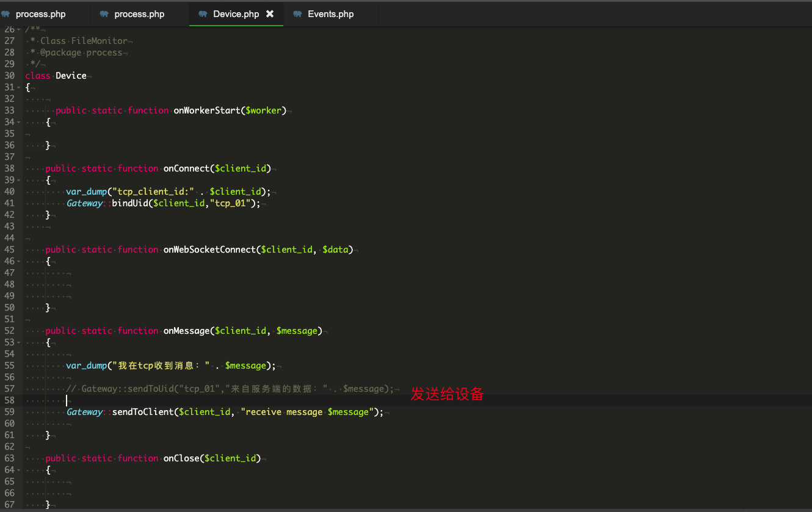Click the class keyword on line 30
This screenshot has height=512, width=812.
pos(37,76)
